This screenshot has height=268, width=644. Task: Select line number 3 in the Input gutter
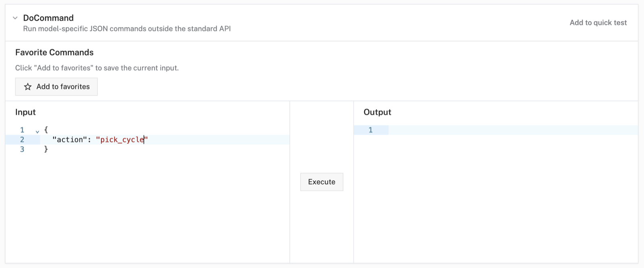22,149
